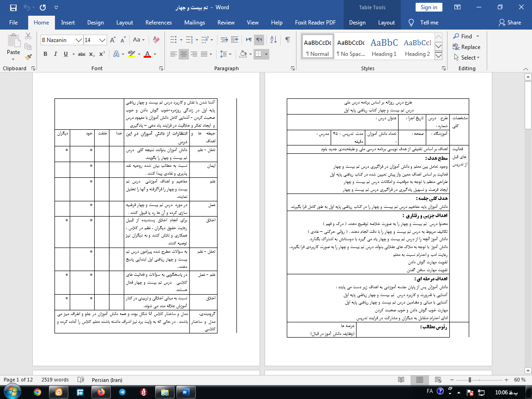Select the Replace icon in Editing group

466,47
